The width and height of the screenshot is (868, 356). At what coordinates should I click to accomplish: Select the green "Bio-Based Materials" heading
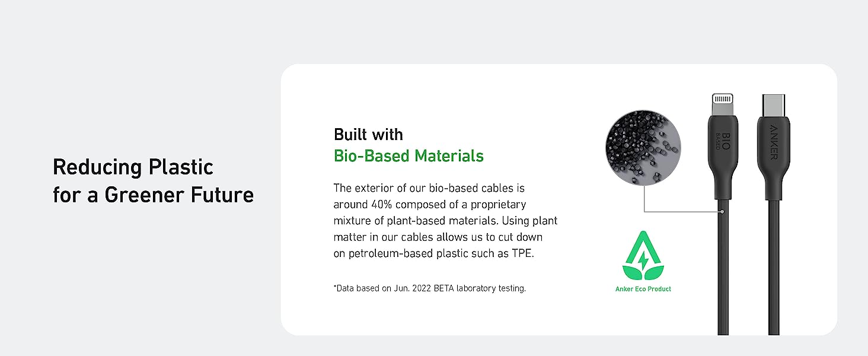[x=409, y=156]
